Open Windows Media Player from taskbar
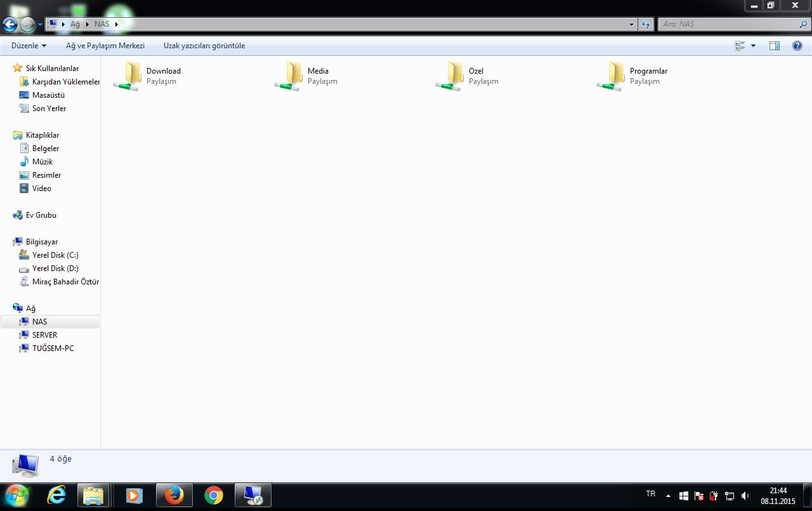 (x=134, y=495)
